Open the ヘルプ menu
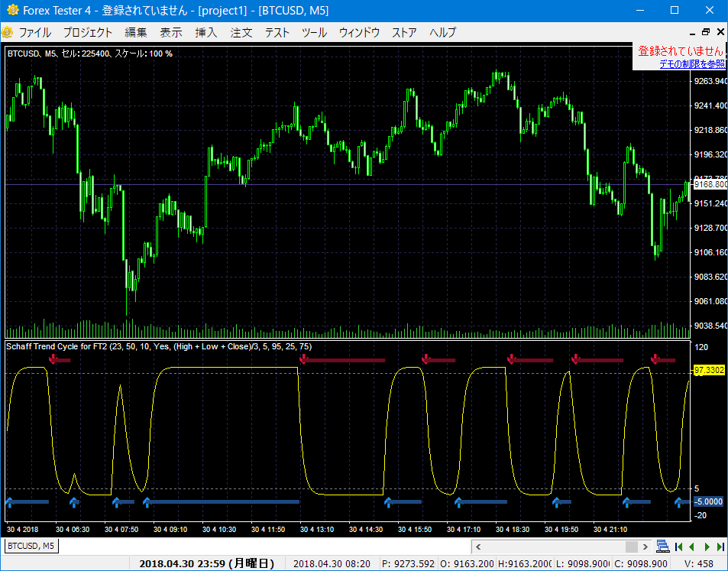This screenshot has height=571, width=728. 443,33
